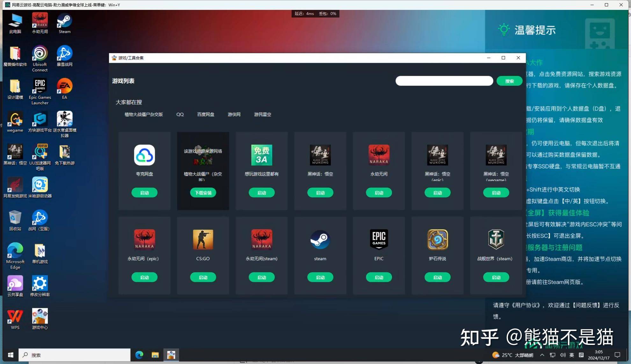Launch 夸克网盘 with its 启动 button

(144, 193)
